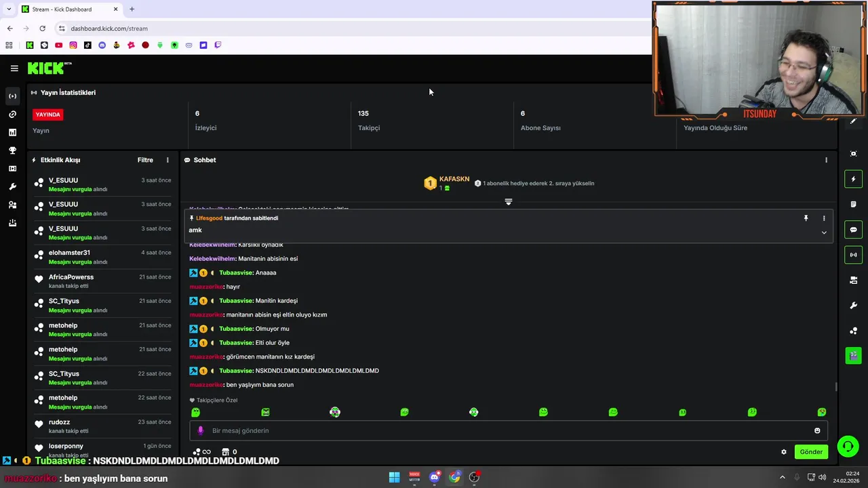Click the Bir mesaj gönderin input field
The width and height of the screenshot is (868, 488).
click(509, 430)
